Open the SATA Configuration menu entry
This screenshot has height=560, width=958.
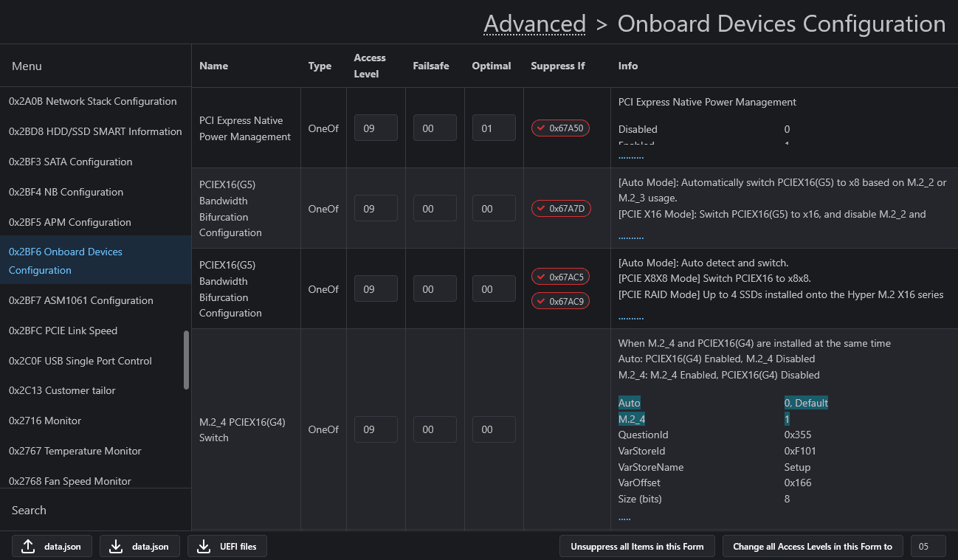point(70,162)
